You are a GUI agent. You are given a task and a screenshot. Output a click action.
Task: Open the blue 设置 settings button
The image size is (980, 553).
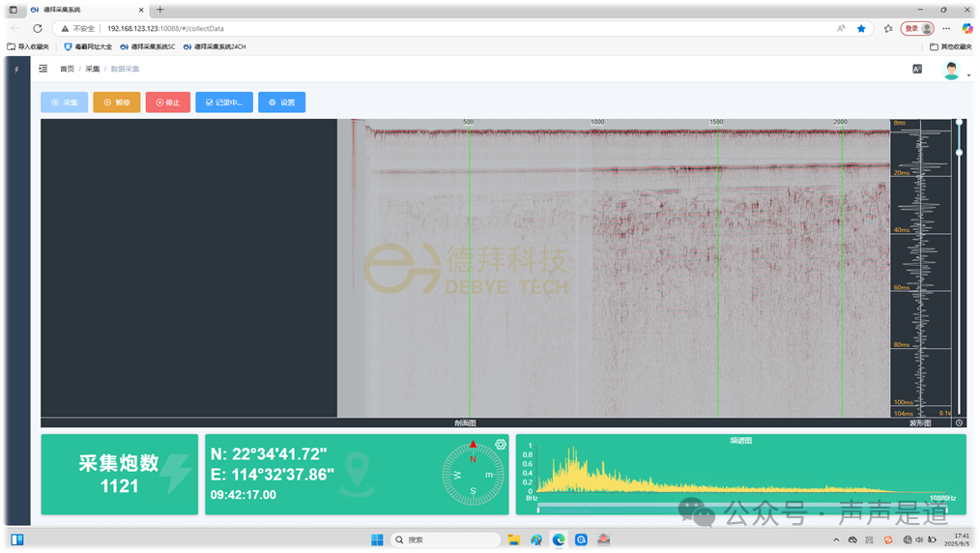click(282, 102)
